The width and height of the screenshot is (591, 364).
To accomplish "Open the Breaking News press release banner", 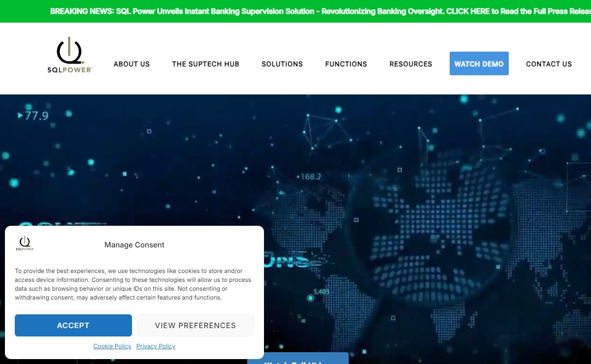I will click(320, 11).
